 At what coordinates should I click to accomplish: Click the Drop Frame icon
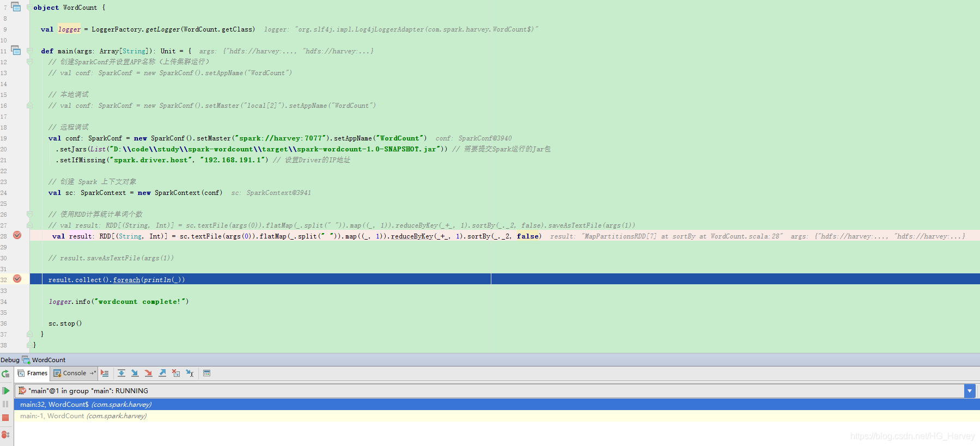[x=176, y=373]
